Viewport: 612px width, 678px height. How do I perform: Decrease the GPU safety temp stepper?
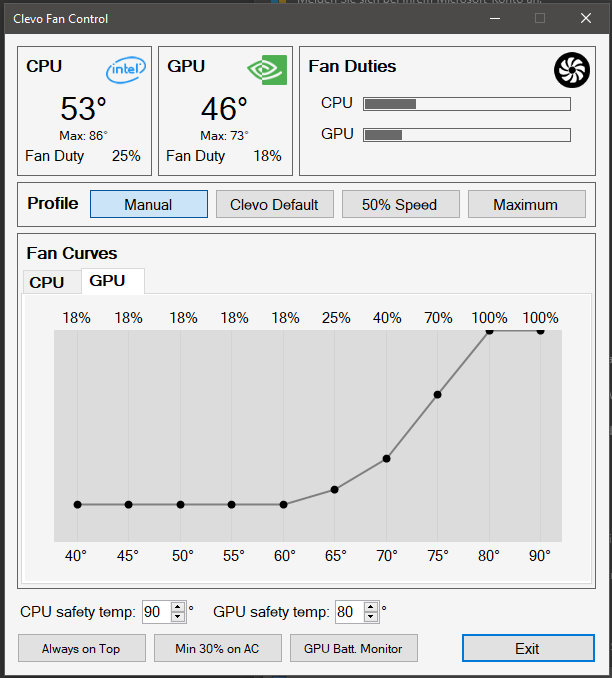click(372, 616)
